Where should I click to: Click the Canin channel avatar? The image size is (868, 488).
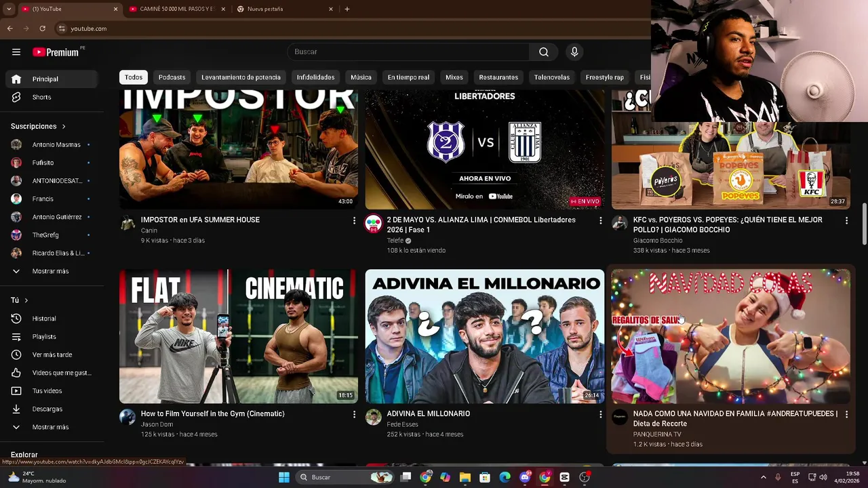(x=127, y=223)
